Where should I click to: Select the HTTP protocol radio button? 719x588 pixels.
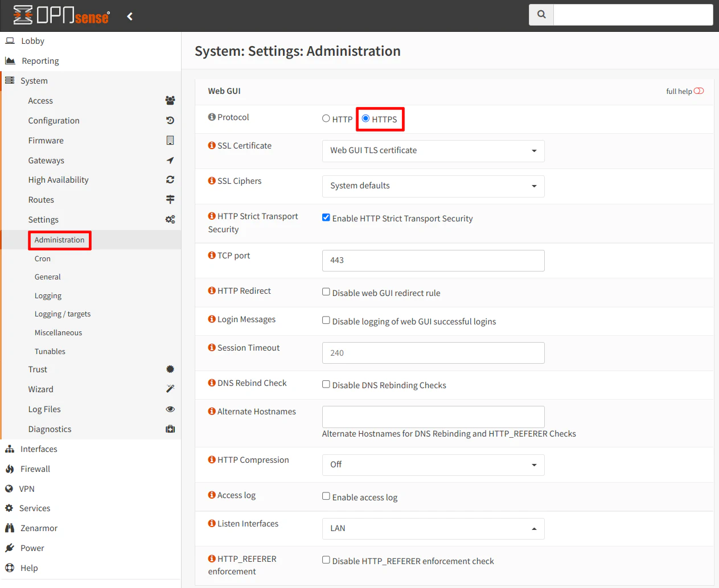326,118
